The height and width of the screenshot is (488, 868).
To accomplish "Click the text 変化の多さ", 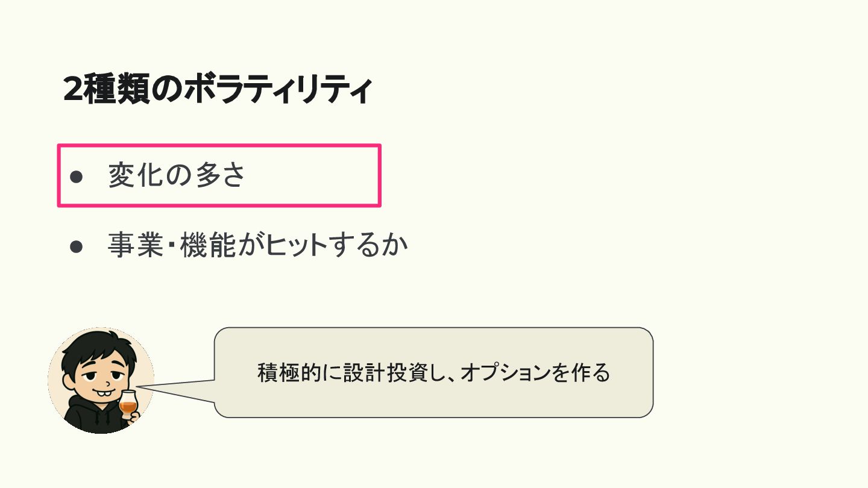I will [x=177, y=176].
